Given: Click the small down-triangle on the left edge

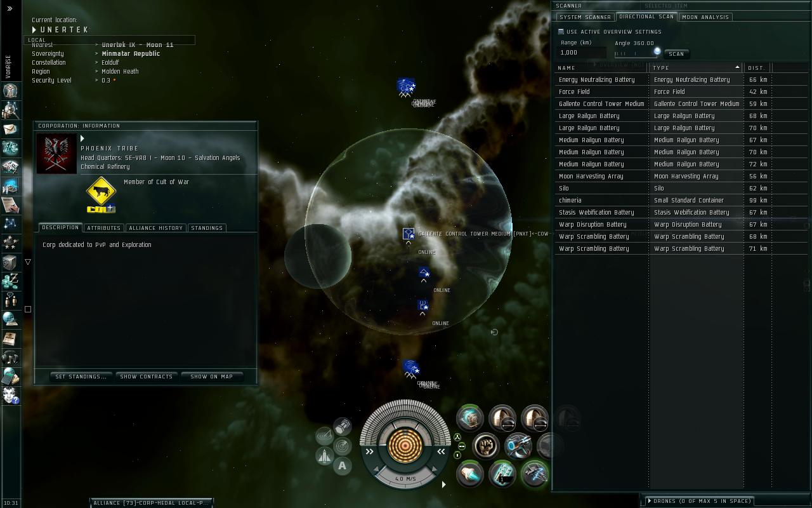Looking at the screenshot, I should (x=28, y=262).
